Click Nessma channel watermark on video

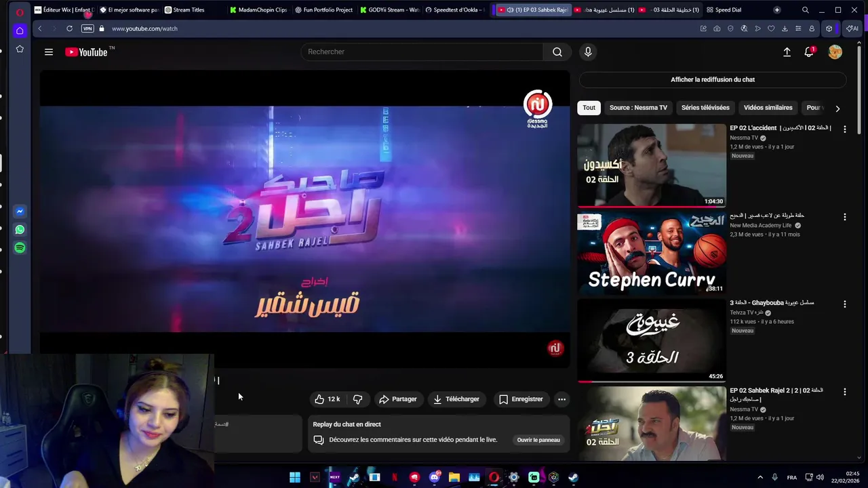[555, 348]
